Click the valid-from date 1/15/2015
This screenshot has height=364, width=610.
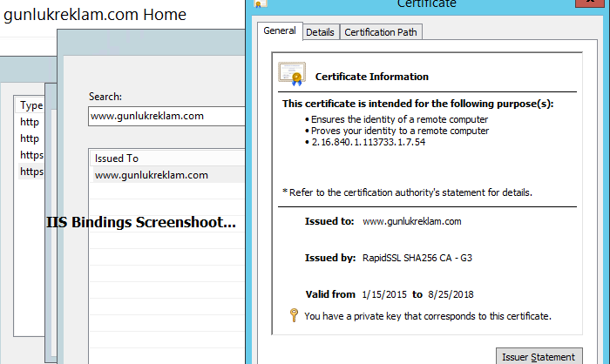384,294
